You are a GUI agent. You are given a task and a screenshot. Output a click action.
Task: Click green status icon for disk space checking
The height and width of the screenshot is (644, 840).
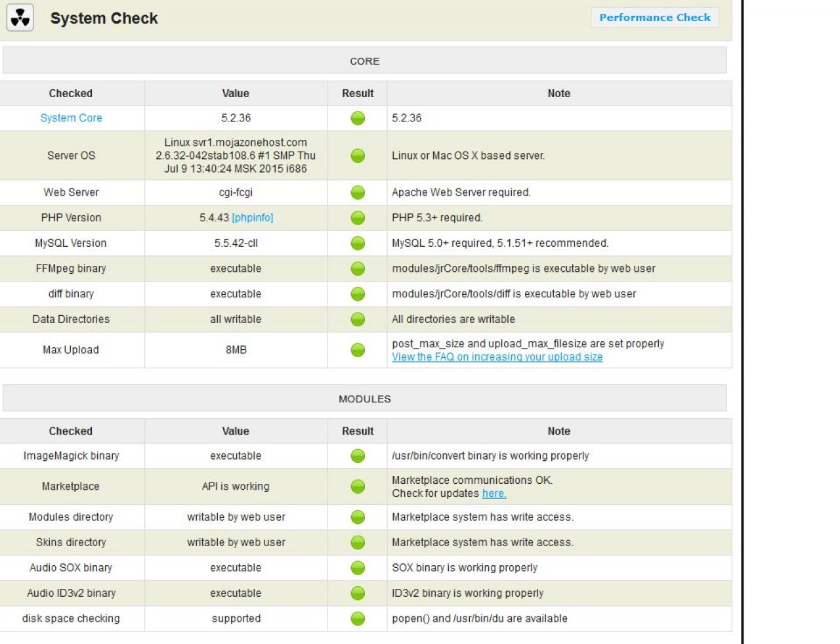(x=358, y=618)
